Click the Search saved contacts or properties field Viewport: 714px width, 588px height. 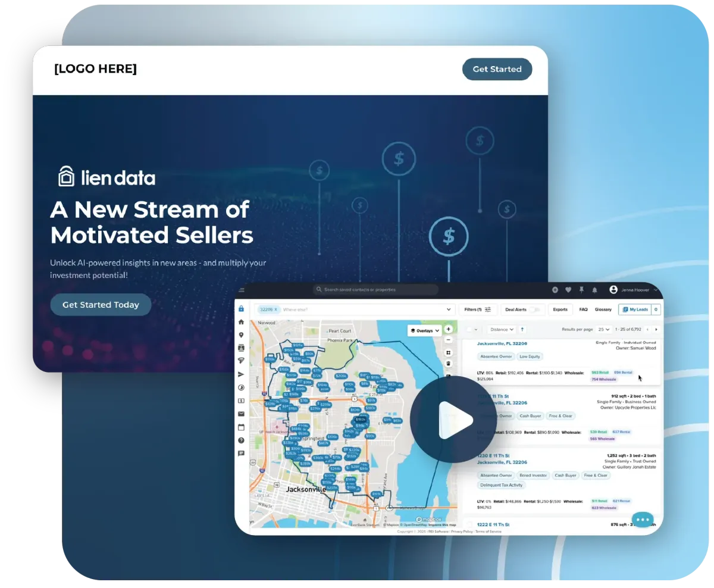click(375, 290)
